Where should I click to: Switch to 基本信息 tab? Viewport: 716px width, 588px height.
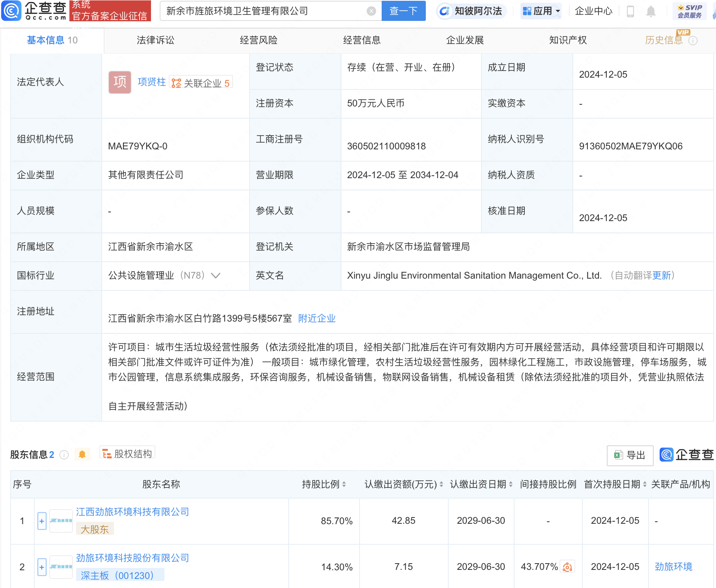pyautogui.click(x=52, y=40)
